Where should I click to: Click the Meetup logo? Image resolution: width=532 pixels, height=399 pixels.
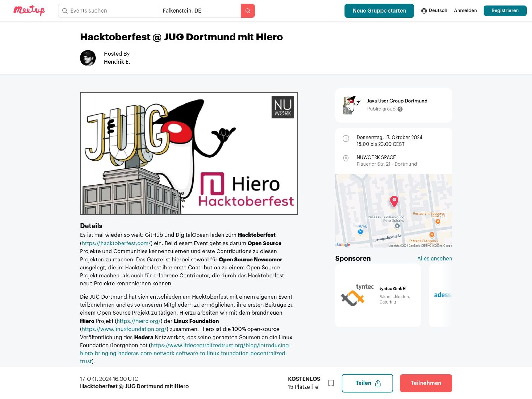[x=29, y=10]
